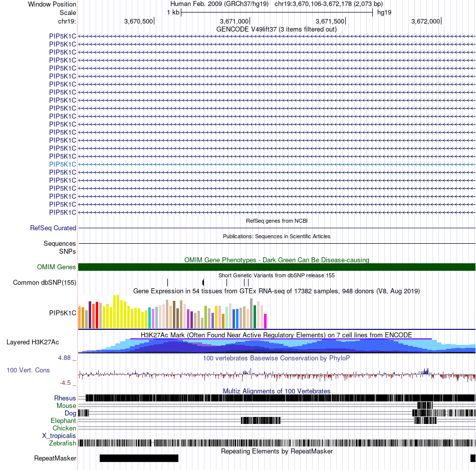Click the RepeatMasker track label
This screenshot has width=476, height=470.
click(55, 458)
